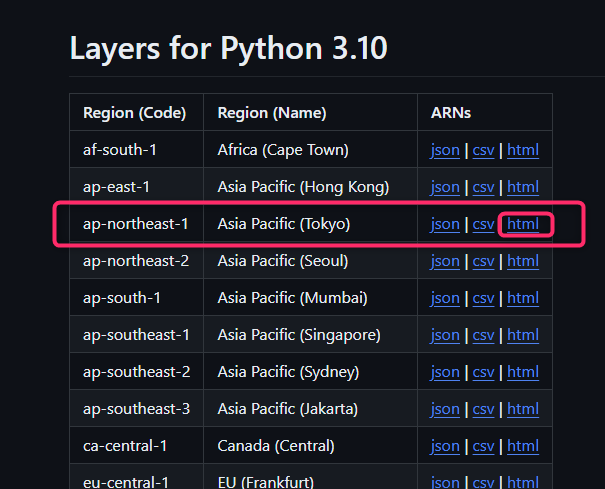Open json link for eu-central-1 Frankfurt
The height and width of the screenshot is (489, 605).
coord(445,482)
